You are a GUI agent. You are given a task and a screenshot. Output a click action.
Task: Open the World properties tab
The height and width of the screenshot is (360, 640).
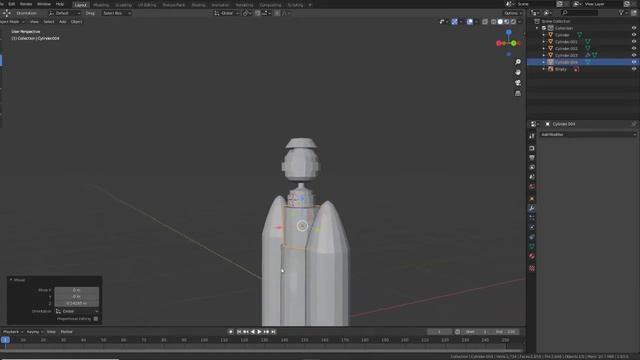pyautogui.click(x=531, y=187)
